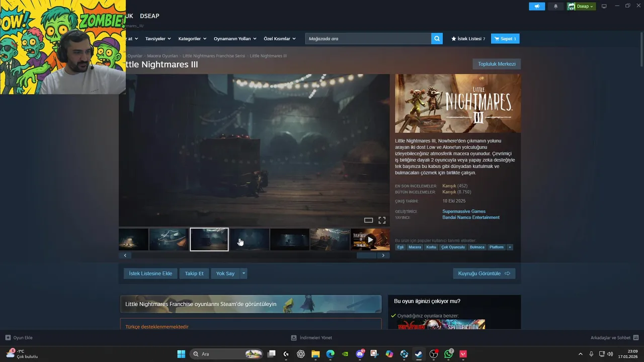Select the Bulmaca tag
Screen dimensions: 644x362
[x=477, y=247]
